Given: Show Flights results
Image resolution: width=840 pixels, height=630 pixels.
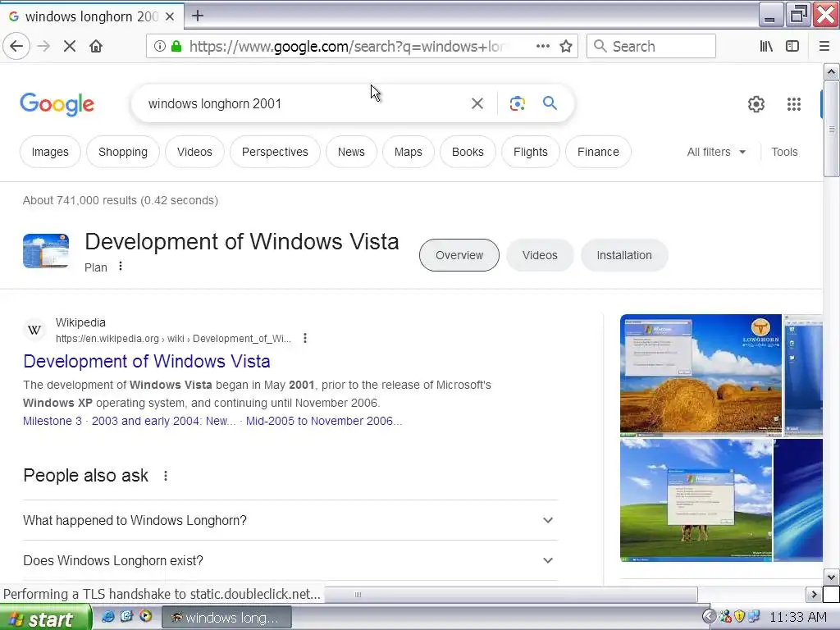Looking at the screenshot, I should [x=531, y=152].
